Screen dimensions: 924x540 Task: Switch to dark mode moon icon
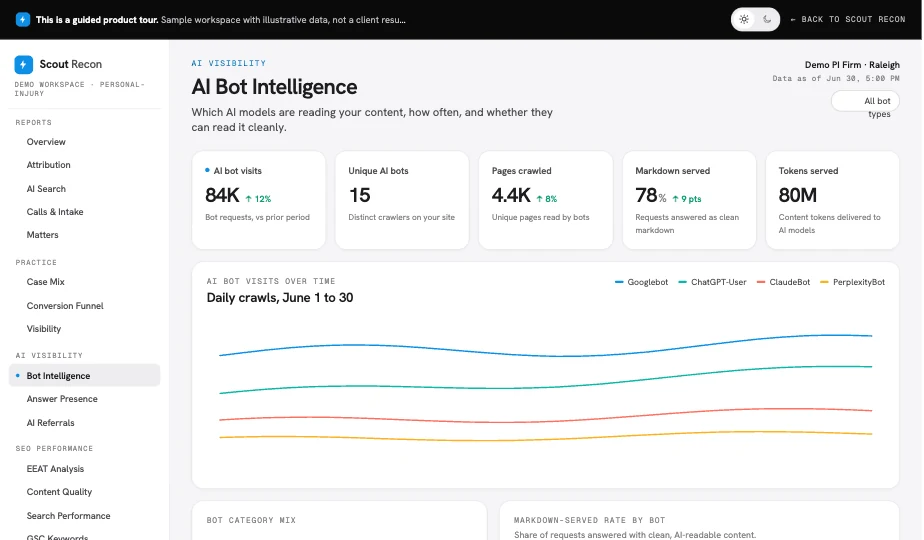767,19
